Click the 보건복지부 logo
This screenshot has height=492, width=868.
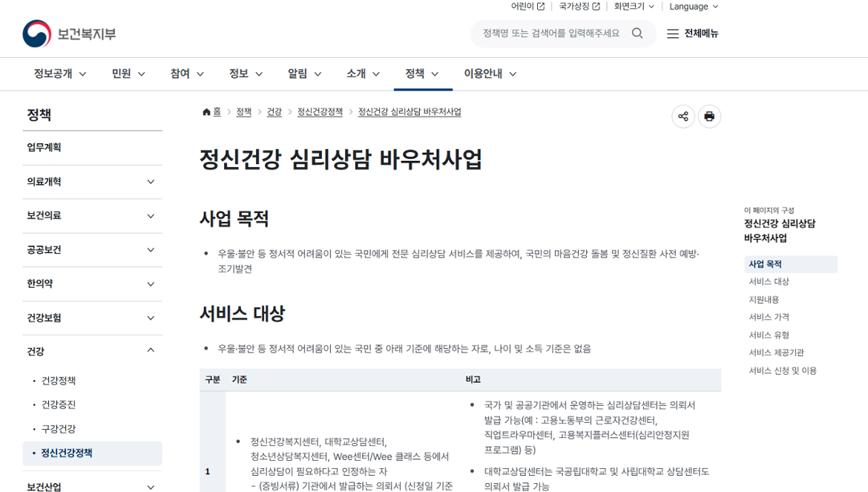point(70,34)
